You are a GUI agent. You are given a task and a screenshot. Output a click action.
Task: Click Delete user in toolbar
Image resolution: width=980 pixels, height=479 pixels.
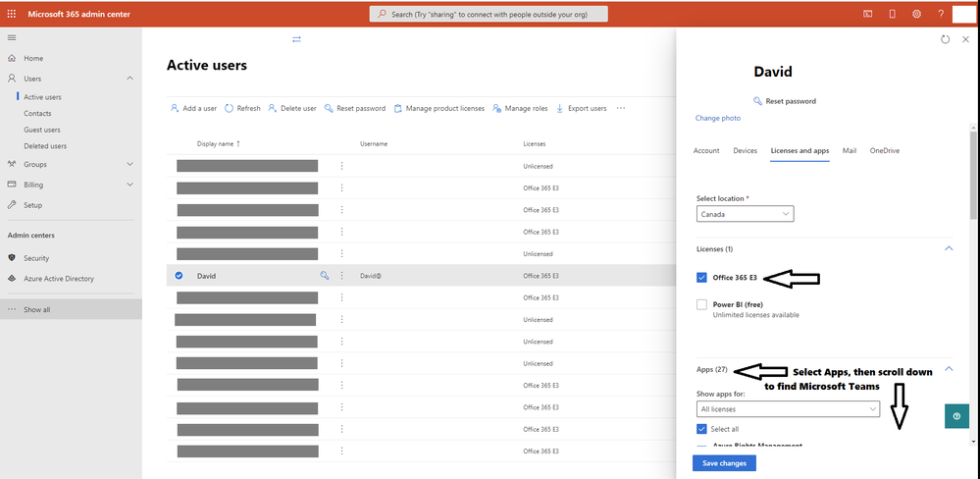click(292, 108)
